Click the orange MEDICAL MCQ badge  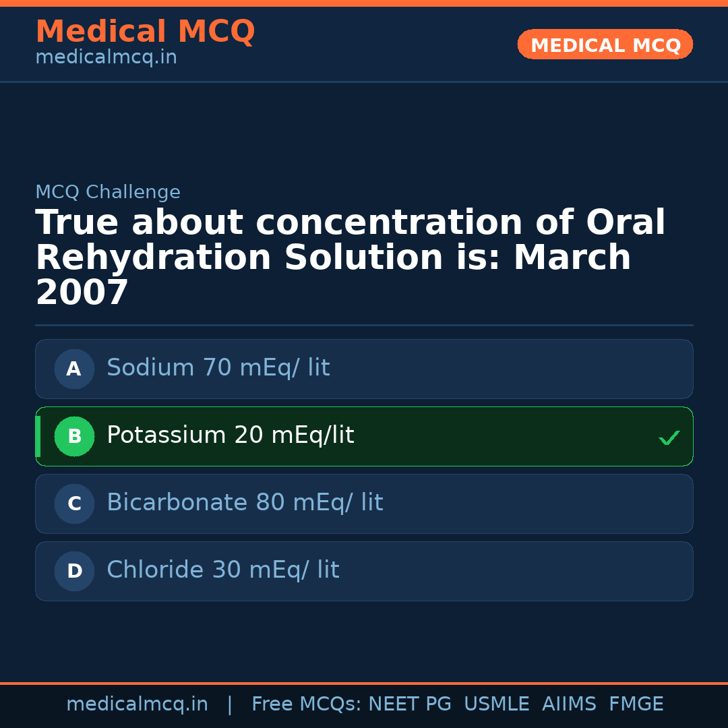click(x=605, y=45)
